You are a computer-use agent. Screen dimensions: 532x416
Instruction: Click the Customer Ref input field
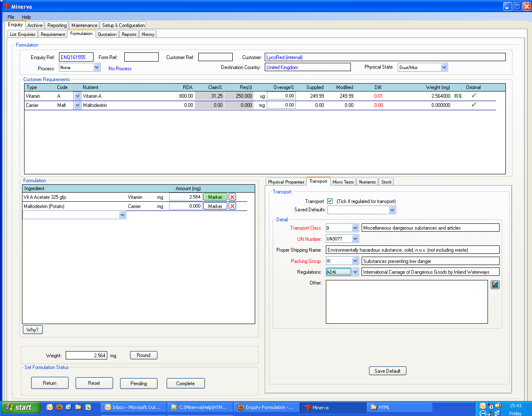pos(215,57)
